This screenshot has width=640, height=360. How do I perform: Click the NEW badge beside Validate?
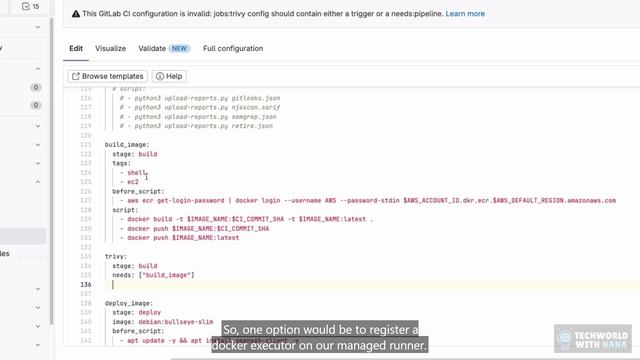[x=179, y=49]
